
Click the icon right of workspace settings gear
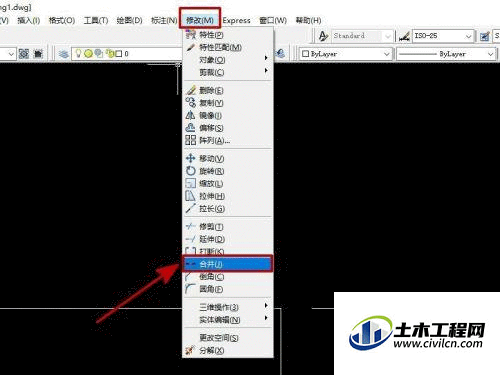(38, 54)
